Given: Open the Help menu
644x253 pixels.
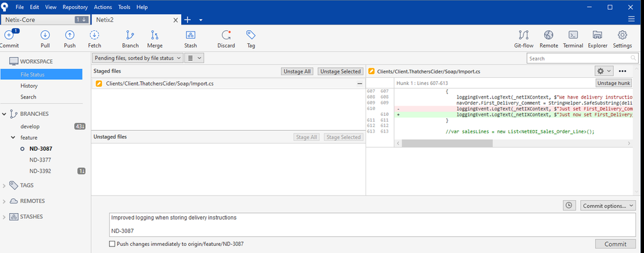Looking at the screenshot, I should (x=142, y=7).
